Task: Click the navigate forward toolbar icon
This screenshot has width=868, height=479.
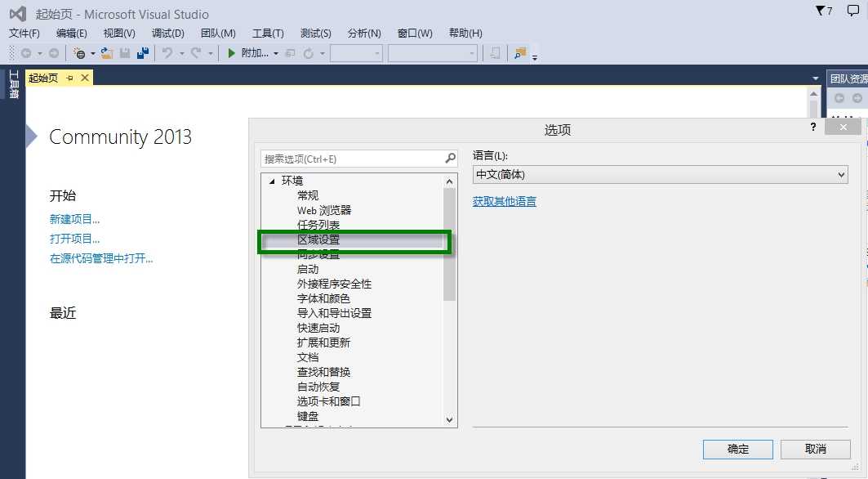Action: click(x=54, y=53)
